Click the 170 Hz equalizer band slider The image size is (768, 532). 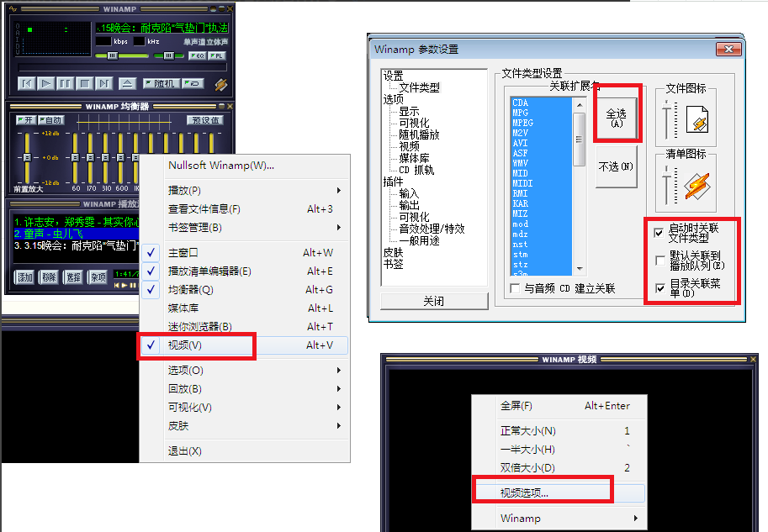[x=90, y=158]
